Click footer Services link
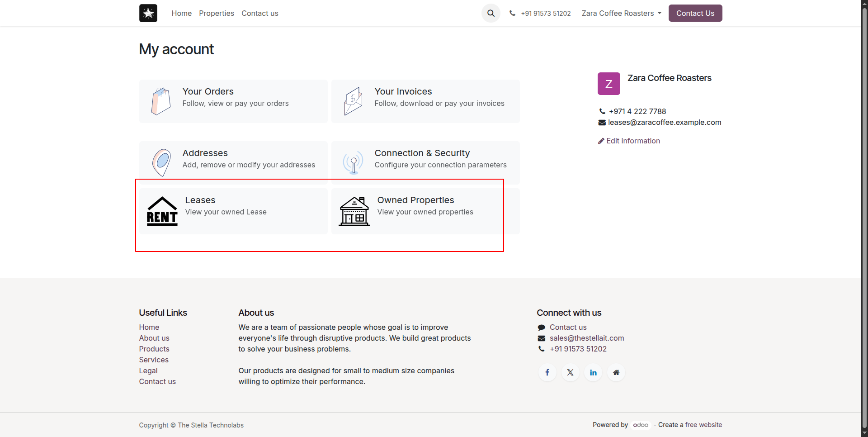The width and height of the screenshot is (868, 437). coord(154,360)
